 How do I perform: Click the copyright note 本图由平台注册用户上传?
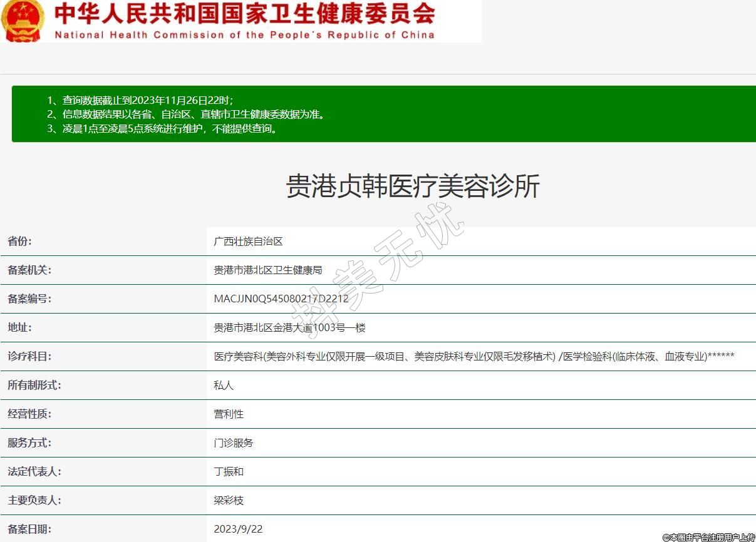click(708, 537)
